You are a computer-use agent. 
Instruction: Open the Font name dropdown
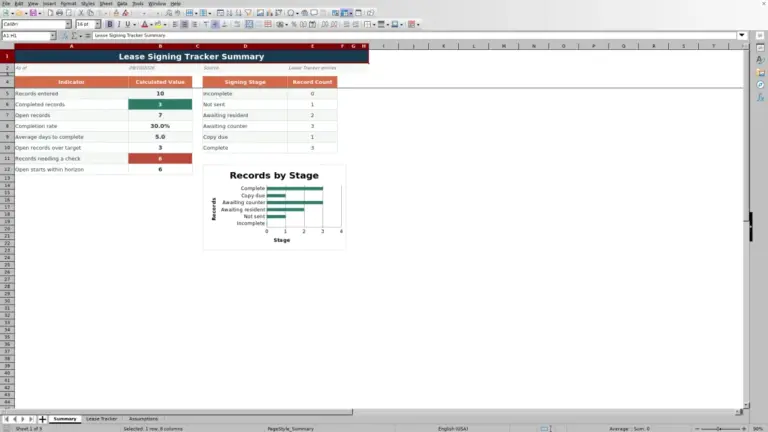point(68,24)
